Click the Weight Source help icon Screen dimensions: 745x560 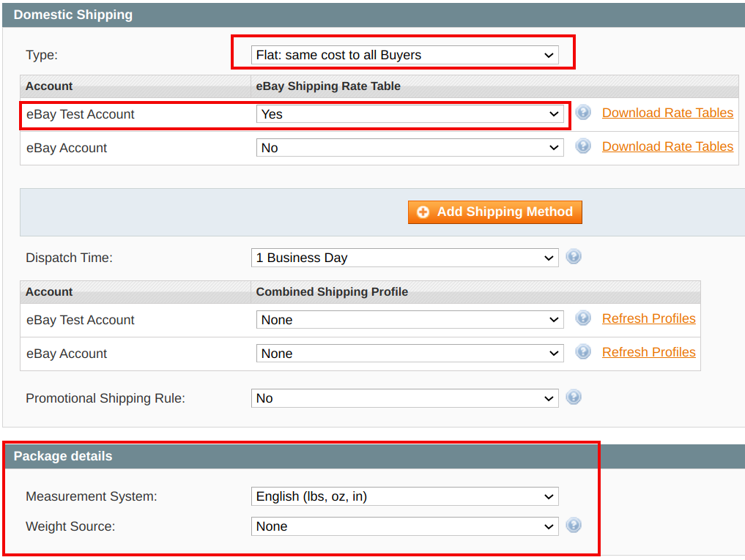pyautogui.click(x=574, y=526)
